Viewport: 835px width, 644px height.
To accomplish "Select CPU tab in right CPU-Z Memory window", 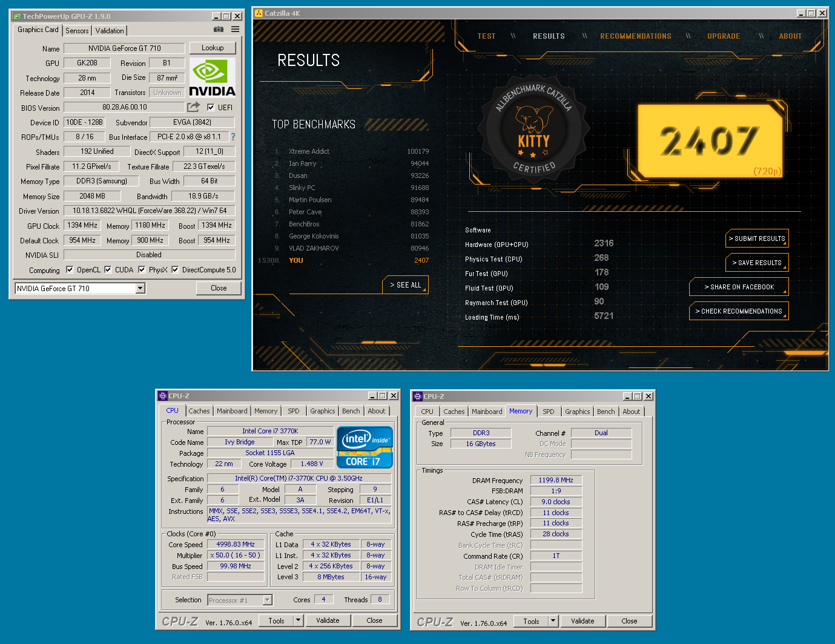I will pos(427,412).
